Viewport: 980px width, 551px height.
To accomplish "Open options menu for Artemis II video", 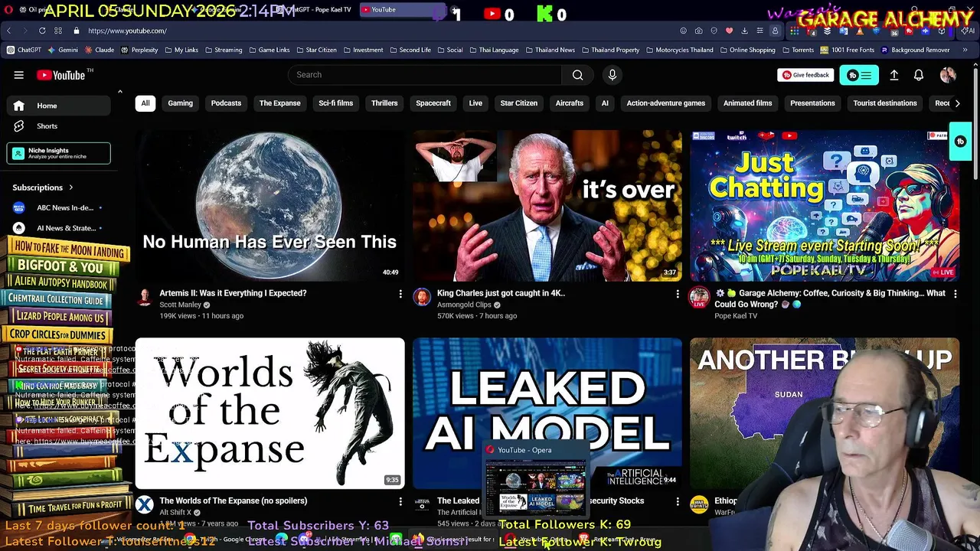I will tap(400, 294).
